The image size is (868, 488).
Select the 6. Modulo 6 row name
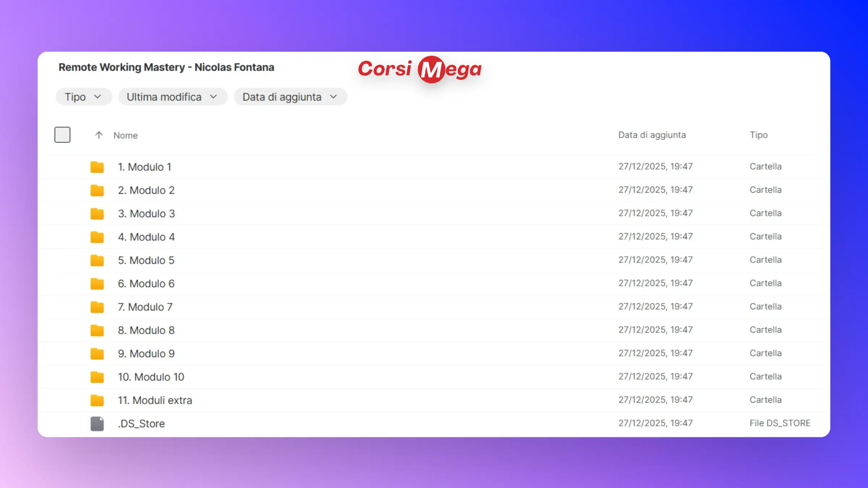(x=146, y=284)
